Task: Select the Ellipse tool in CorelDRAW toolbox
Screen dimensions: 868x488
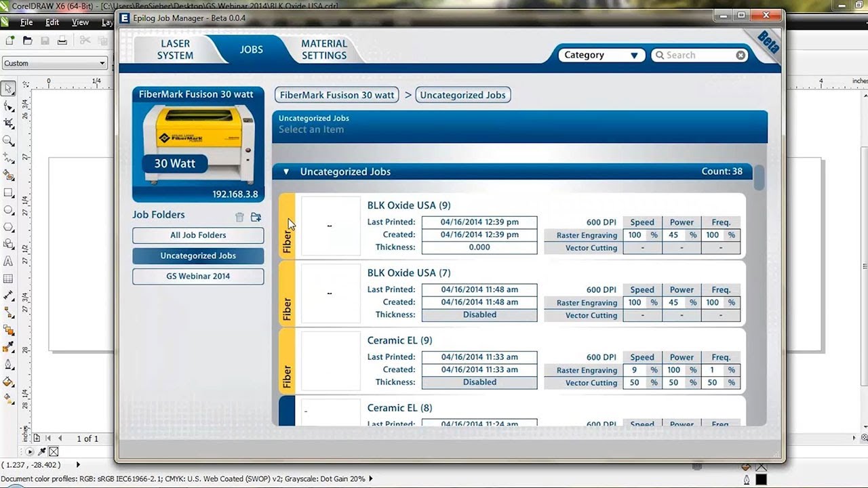Action: 8,210
